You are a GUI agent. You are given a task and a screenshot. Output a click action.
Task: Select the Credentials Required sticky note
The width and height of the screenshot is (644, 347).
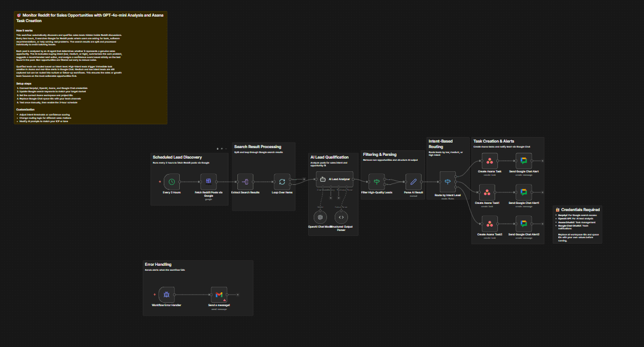(577, 224)
